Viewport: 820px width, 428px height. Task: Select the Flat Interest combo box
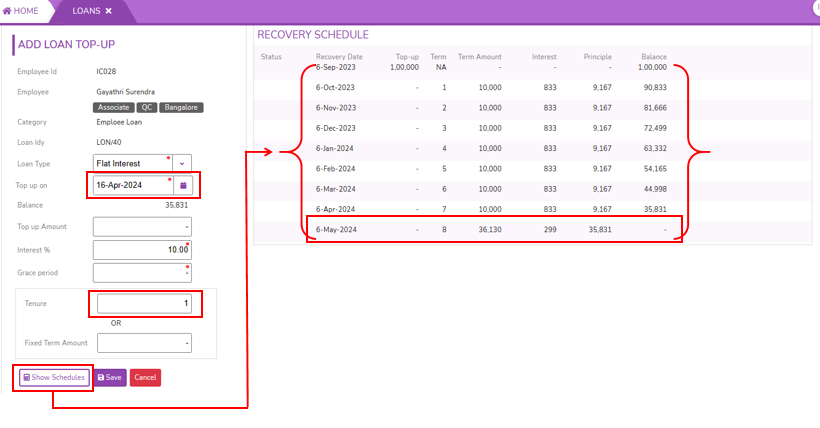pos(132,163)
